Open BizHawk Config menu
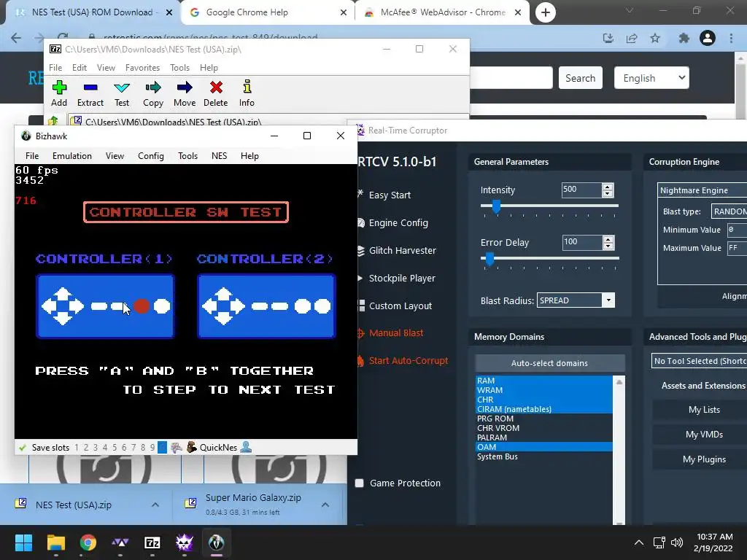Image resolution: width=747 pixels, height=560 pixels. coord(150,156)
